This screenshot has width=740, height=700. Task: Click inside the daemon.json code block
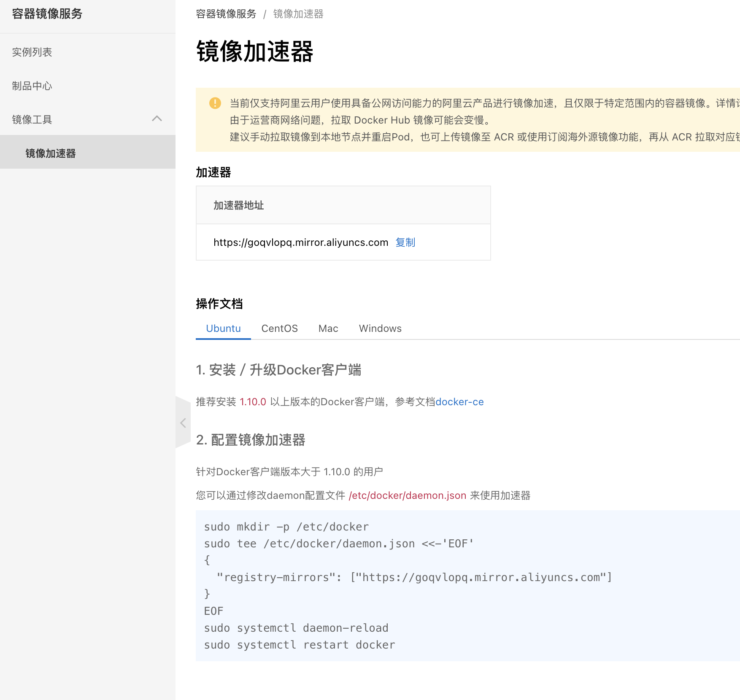[x=422, y=585]
